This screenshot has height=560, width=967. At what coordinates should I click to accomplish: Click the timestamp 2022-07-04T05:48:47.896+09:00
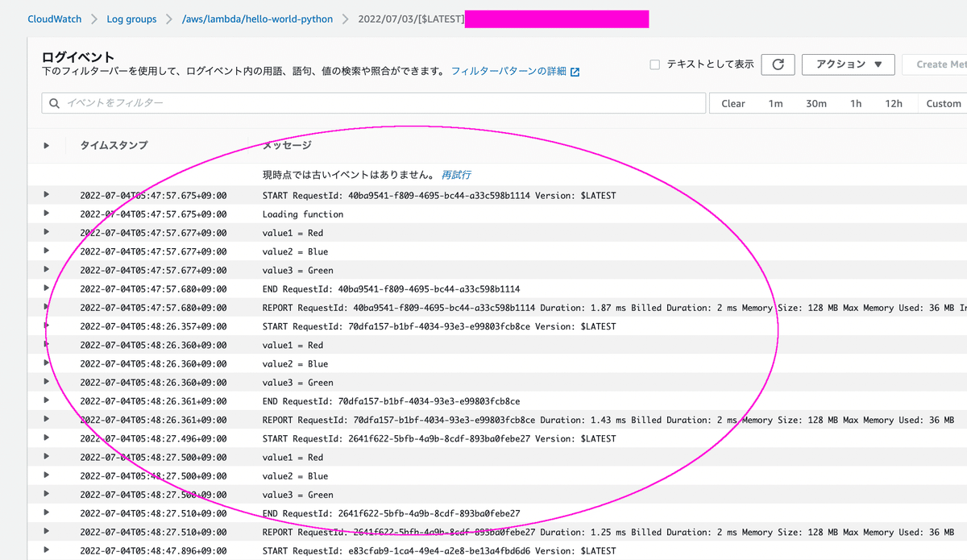click(153, 550)
